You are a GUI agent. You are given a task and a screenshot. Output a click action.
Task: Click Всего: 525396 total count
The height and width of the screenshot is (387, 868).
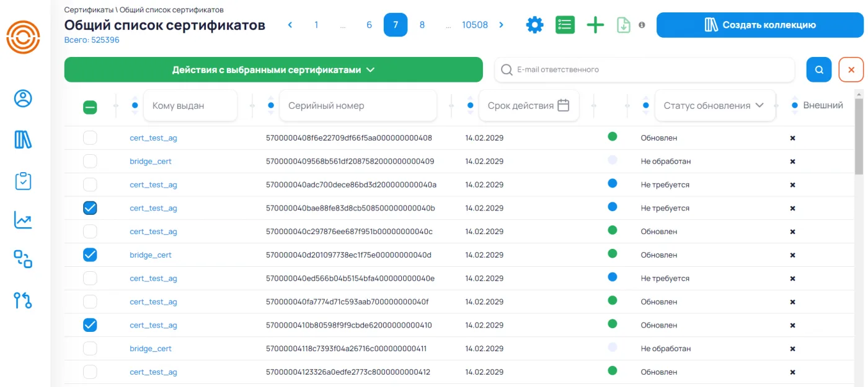(x=92, y=40)
